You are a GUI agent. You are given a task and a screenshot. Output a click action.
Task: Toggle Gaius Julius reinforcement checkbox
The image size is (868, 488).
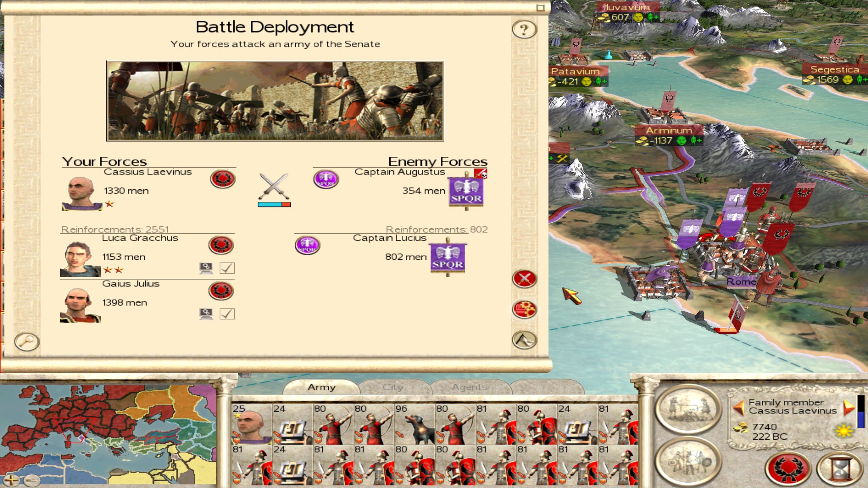tap(227, 314)
